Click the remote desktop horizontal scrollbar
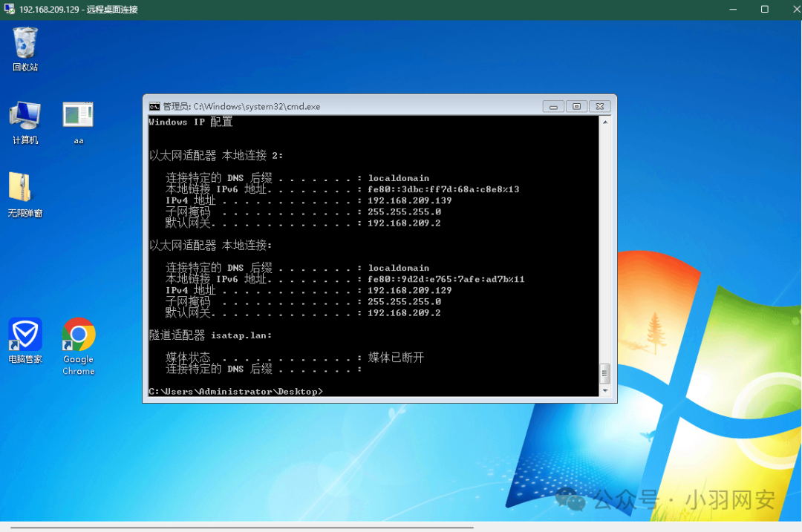802x532 pixels. pyautogui.click(x=242, y=527)
